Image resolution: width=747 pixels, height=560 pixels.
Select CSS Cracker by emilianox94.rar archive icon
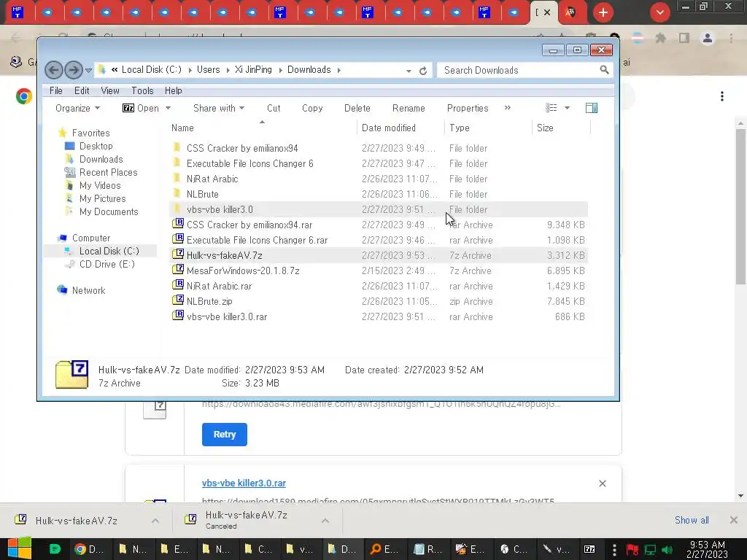[178, 225]
